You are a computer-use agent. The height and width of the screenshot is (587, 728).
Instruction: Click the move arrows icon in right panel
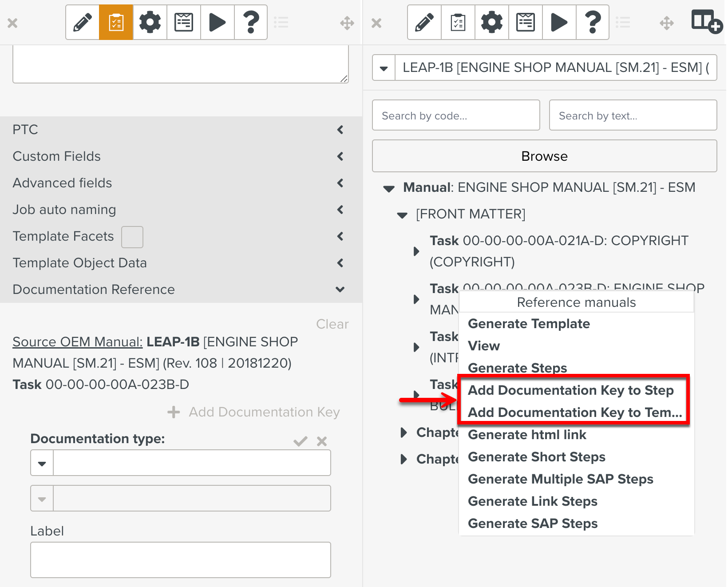click(x=667, y=23)
